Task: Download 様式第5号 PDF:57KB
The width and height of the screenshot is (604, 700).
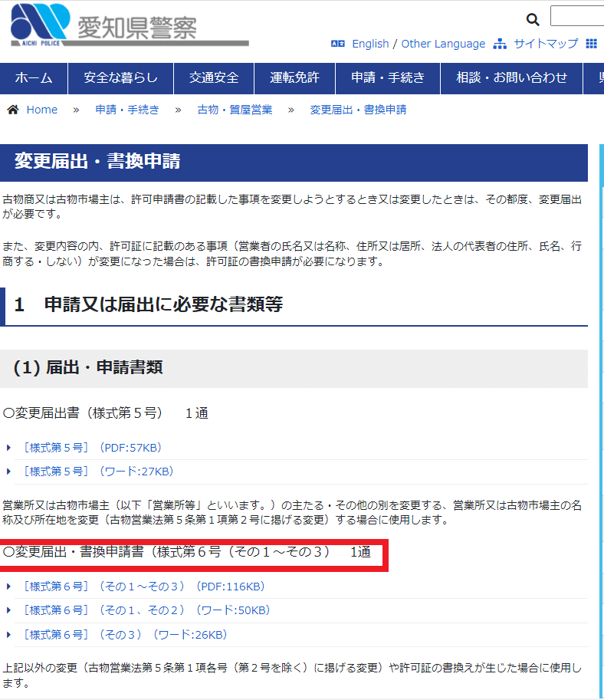Action: 93,448
